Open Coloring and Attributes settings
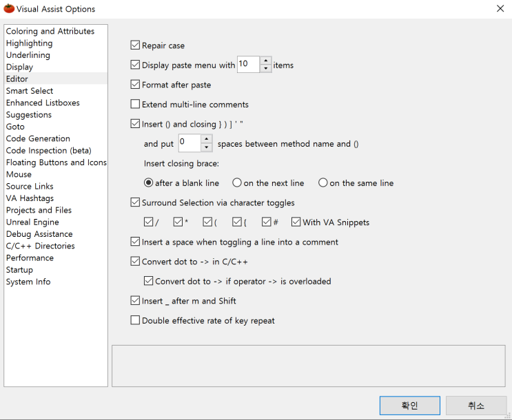The image size is (512, 420). pos(50,31)
